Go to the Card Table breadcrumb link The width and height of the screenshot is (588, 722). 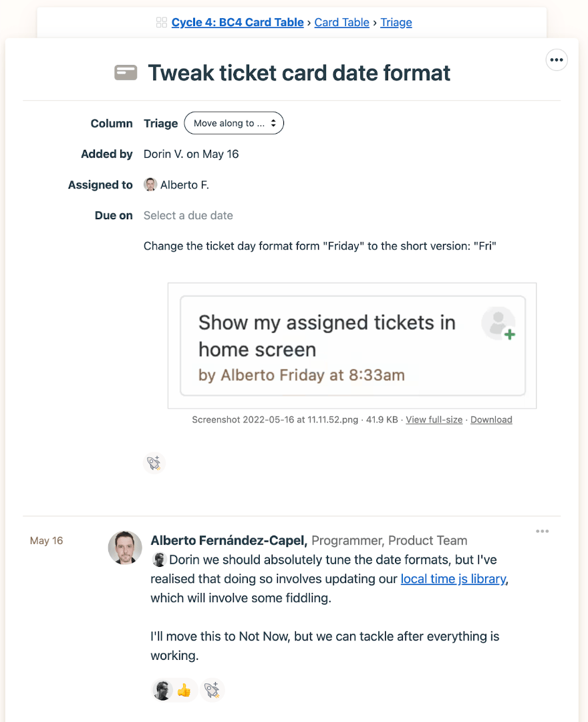pyautogui.click(x=341, y=23)
